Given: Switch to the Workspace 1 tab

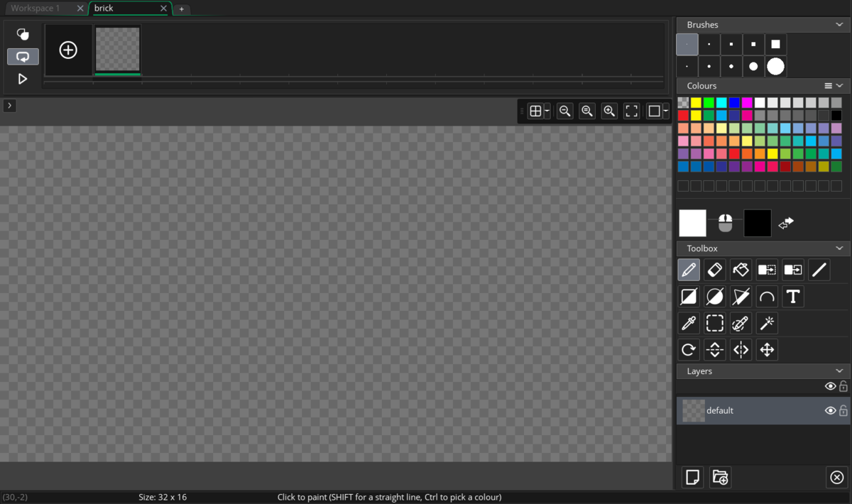Looking at the screenshot, I should [x=35, y=9].
